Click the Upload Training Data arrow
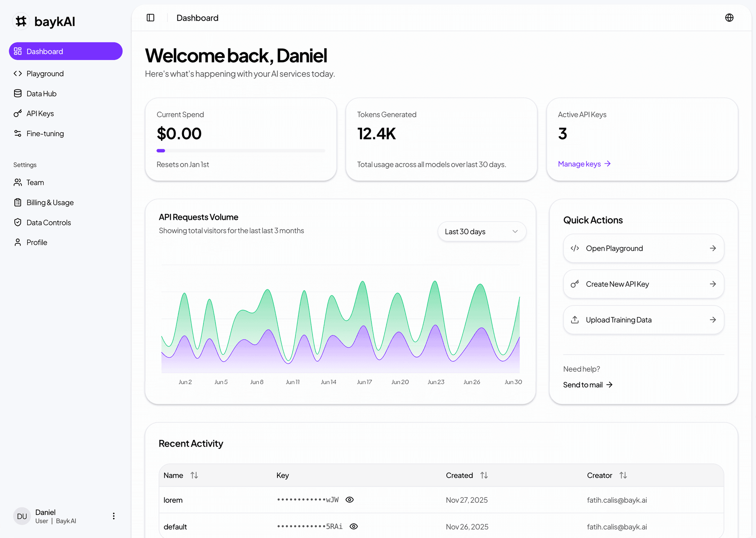756x538 pixels. (x=713, y=320)
